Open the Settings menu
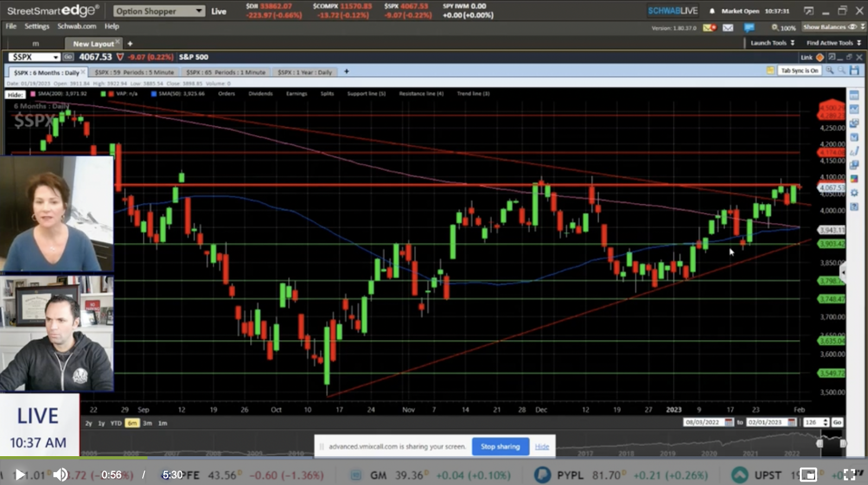868x485 pixels. point(37,26)
